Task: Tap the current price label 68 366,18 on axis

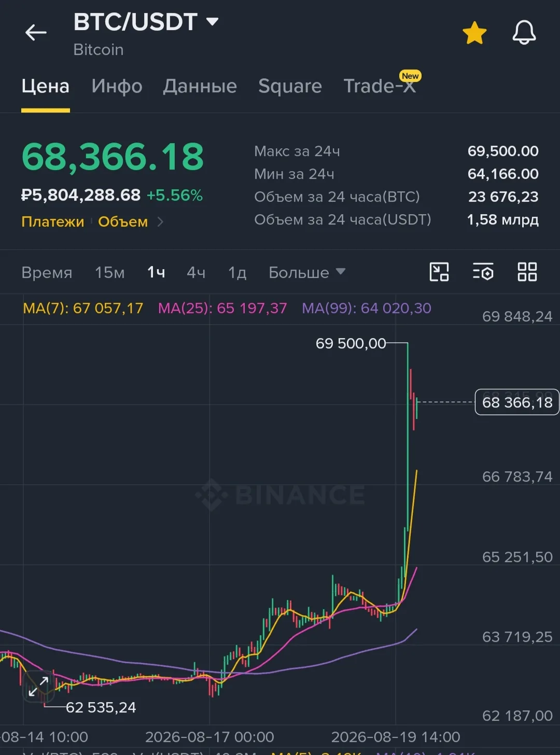Action: (517, 402)
